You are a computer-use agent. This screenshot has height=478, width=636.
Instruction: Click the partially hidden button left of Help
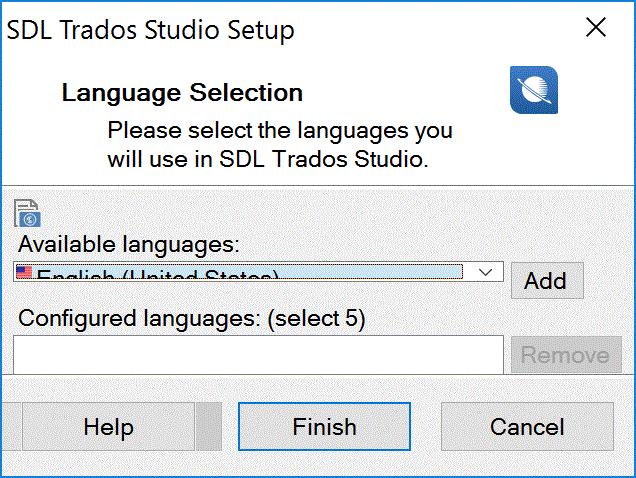click(11, 426)
